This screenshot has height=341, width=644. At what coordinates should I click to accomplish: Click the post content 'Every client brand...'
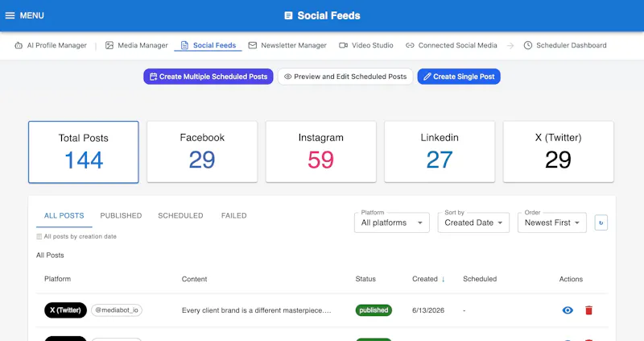[256, 310]
